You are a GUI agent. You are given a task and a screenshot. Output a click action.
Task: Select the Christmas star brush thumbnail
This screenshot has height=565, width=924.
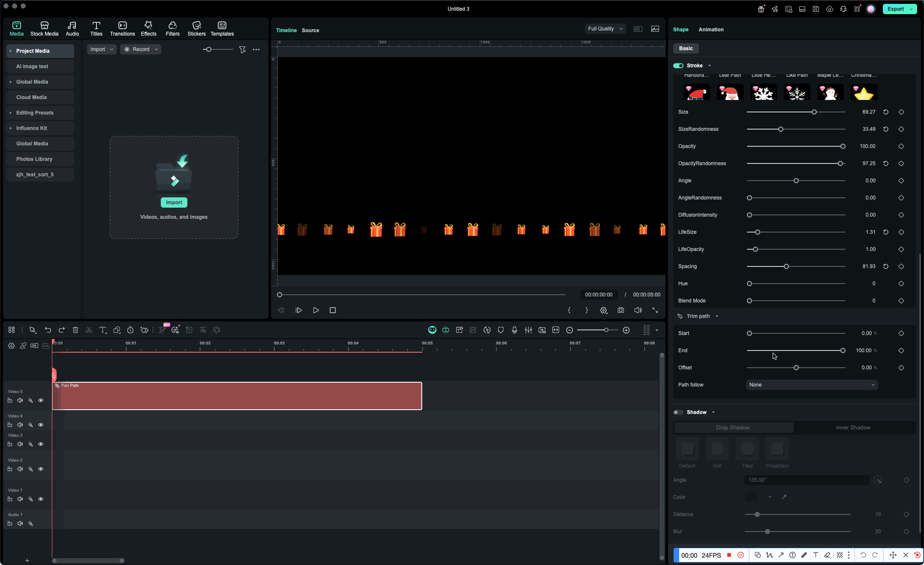[x=864, y=92]
